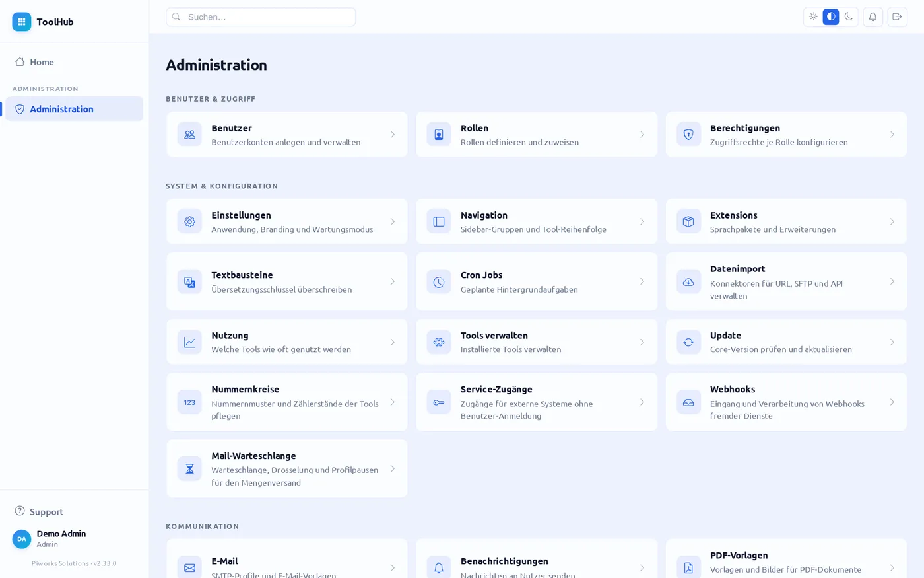This screenshot has width=924, height=578.
Task: Focus the Suchen search field
Action: (261, 17)
